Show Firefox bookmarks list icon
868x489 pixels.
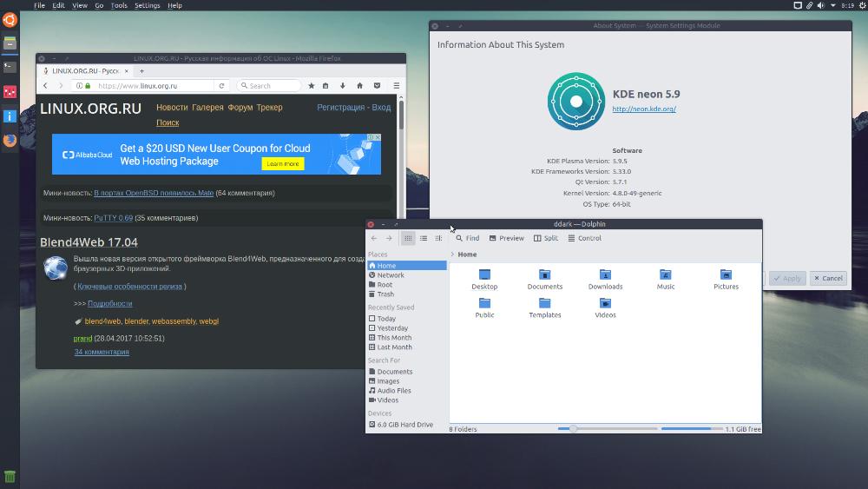325,86
